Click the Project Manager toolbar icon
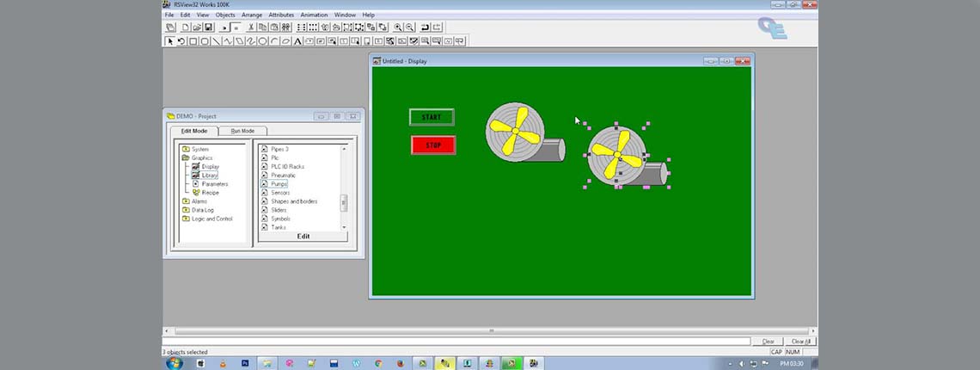 pos(170,28)
